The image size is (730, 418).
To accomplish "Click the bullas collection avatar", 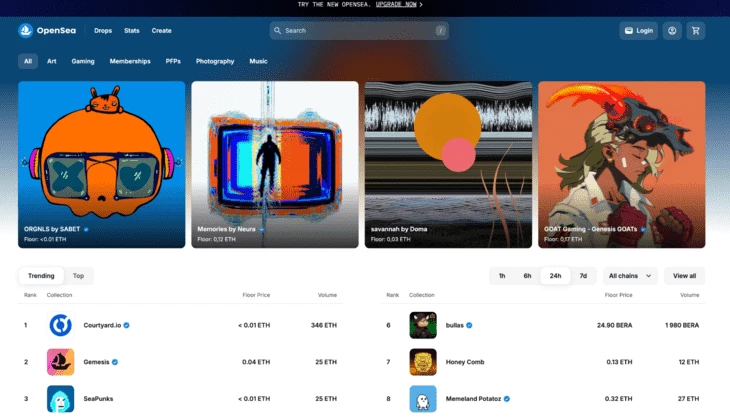I will [423, 325].
